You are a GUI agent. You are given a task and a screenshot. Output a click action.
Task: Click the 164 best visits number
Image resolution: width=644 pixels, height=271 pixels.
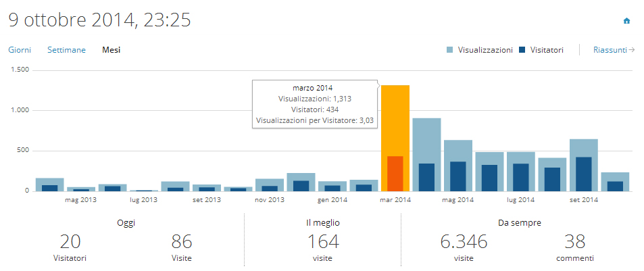pos(322,241)
